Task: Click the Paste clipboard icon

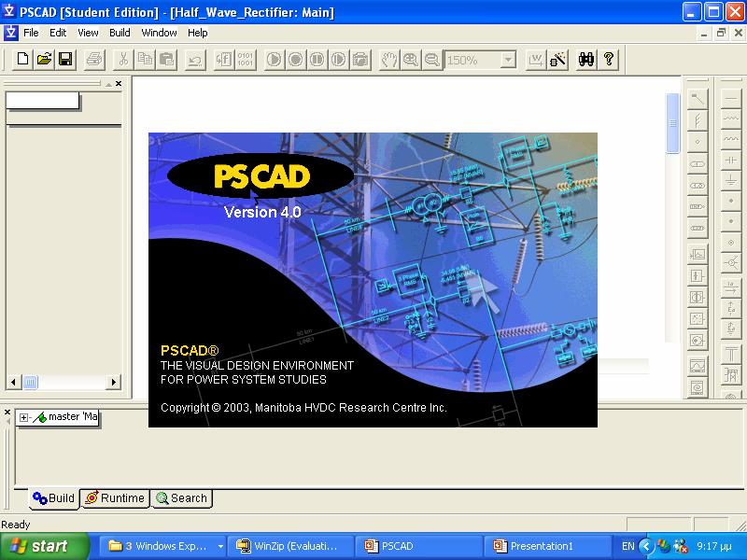Action: 167,60
